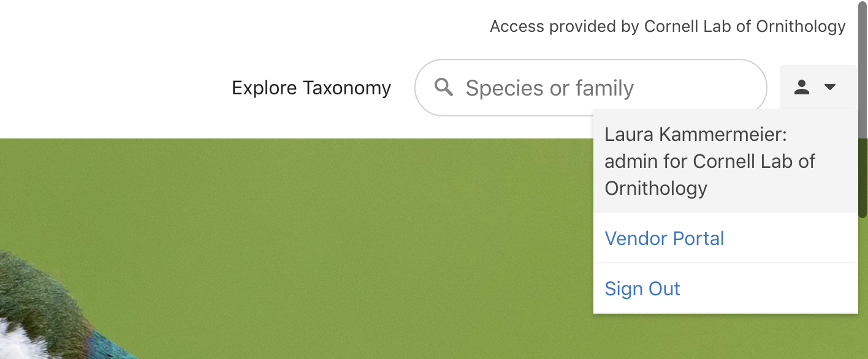
Task: Click the scrollbar track below the thumb
Action: [x=862, y=288]
